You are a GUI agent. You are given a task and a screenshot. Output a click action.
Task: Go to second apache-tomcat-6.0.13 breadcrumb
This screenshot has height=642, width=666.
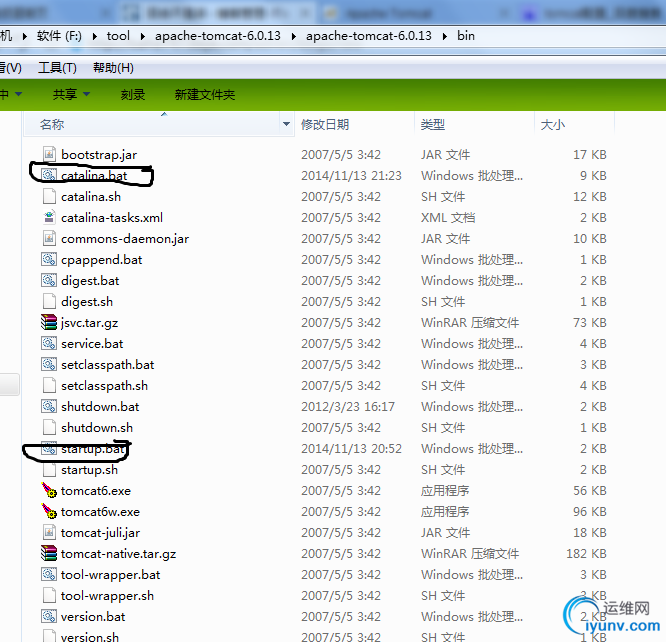pyautogui.click(x=369, y=36)
